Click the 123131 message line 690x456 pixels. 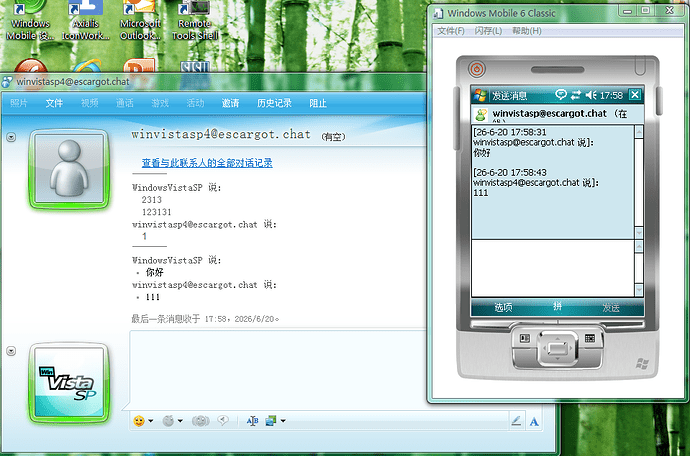pyautogui.click(x=157, y=212)
